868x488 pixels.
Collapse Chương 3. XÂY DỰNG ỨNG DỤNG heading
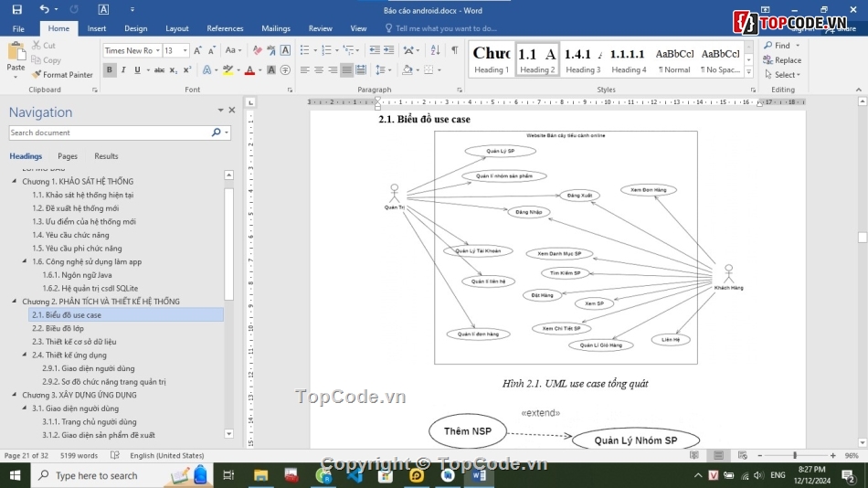click(15, 395)
